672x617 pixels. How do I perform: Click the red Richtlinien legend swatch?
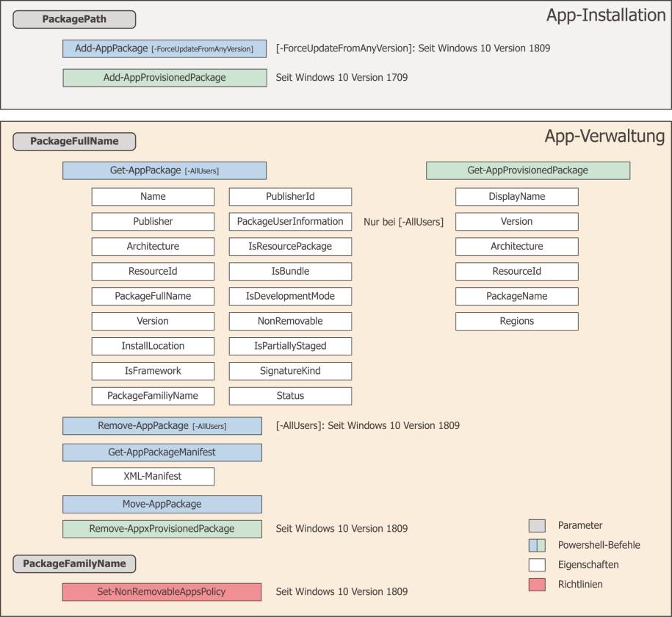coord(537,585)
